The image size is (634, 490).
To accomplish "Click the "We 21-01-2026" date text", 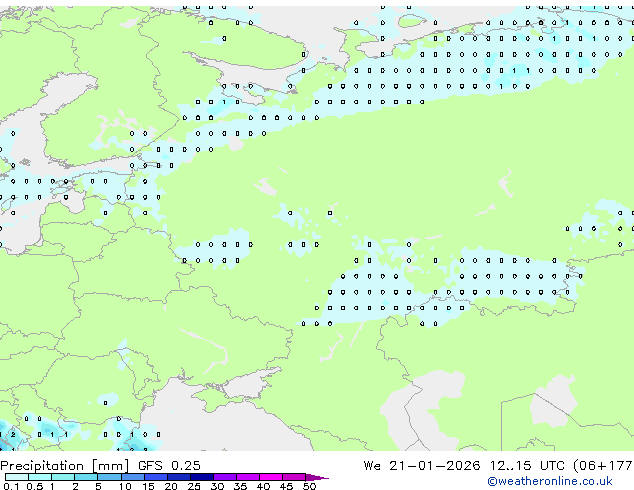I will click(x=422, y=466).
